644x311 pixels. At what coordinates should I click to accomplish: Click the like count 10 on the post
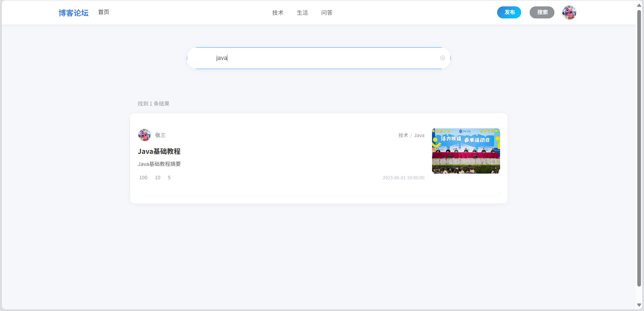click(157, 178)
